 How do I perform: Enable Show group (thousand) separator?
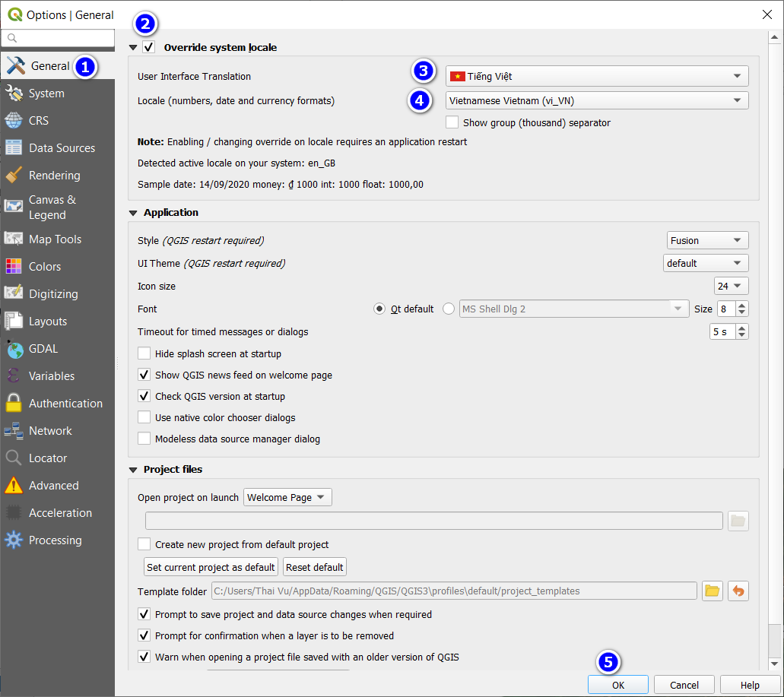[x=452, y=122]
